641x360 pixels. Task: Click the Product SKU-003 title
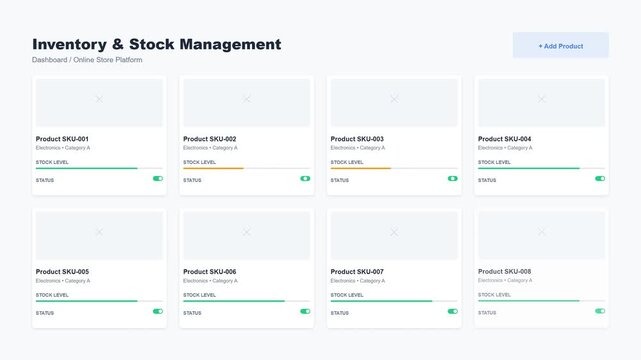click(x=357, y=139)
